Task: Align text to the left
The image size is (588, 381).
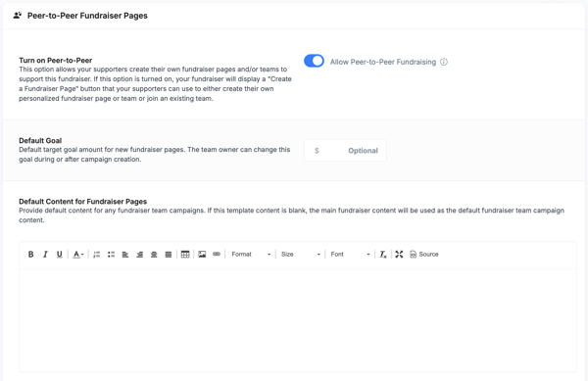Action: 125,255
